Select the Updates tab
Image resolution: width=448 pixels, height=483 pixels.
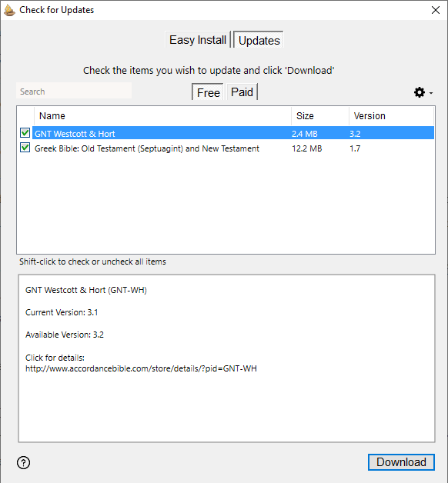[259, 40]
